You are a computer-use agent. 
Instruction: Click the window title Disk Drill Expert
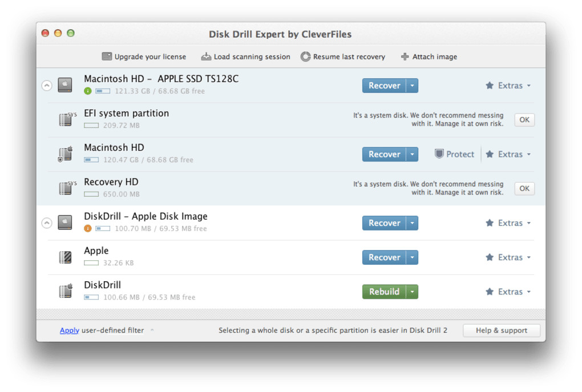(x=280, y=34)
